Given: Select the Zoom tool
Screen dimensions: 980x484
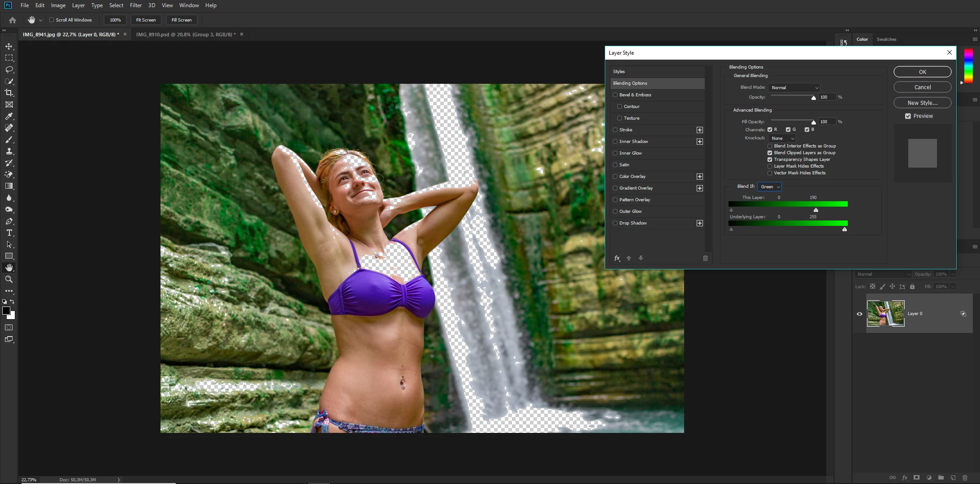Looking at the screenshot, I should coord(9,279).
